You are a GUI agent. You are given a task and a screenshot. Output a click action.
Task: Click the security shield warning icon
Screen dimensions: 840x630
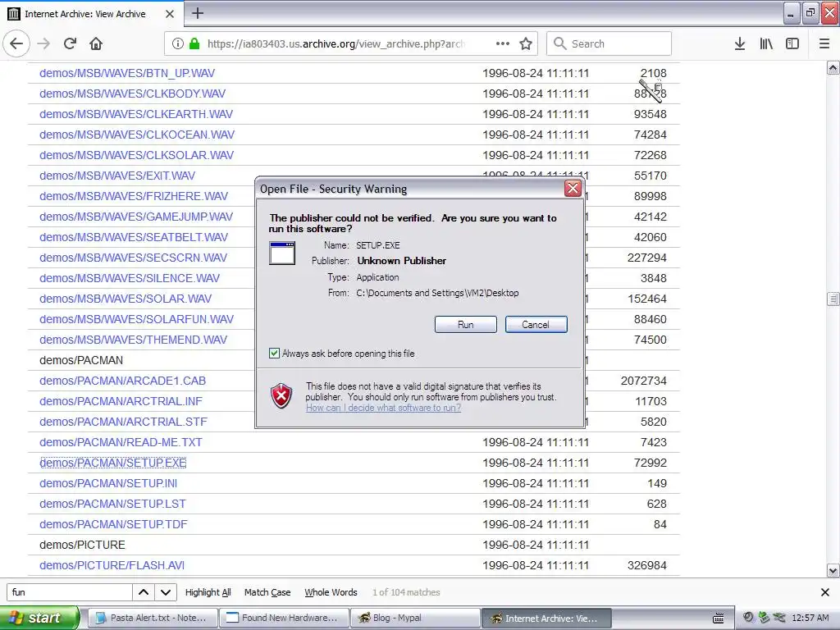pos(281,396)
